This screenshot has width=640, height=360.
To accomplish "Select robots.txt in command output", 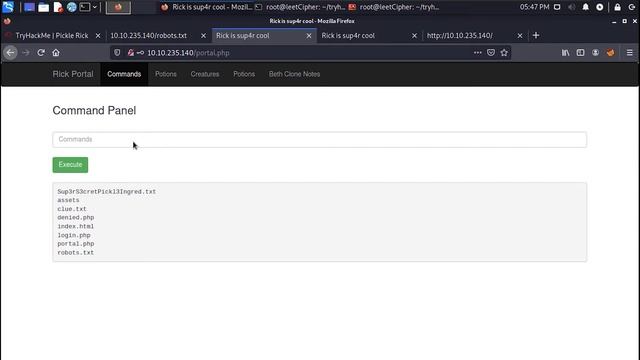I will 76,253.
